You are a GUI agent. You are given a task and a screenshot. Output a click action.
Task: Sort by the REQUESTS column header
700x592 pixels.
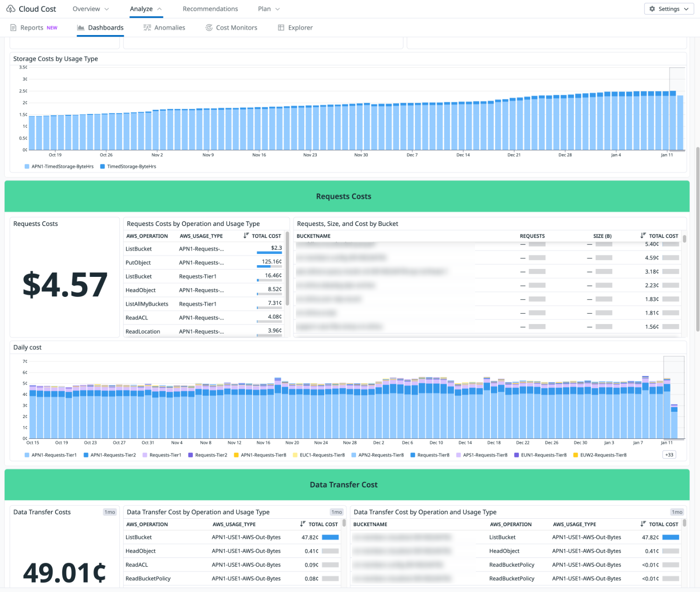(x=532, y=236)
